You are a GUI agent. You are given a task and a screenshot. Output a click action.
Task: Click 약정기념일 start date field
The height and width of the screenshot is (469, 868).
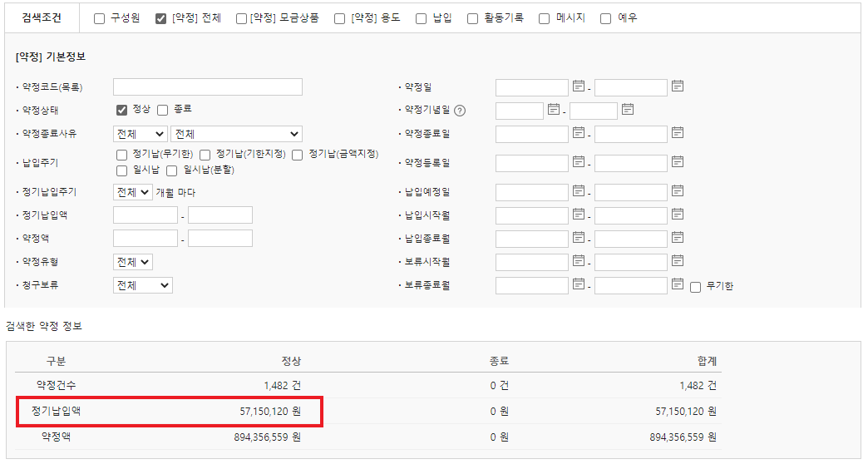[520, 111]
